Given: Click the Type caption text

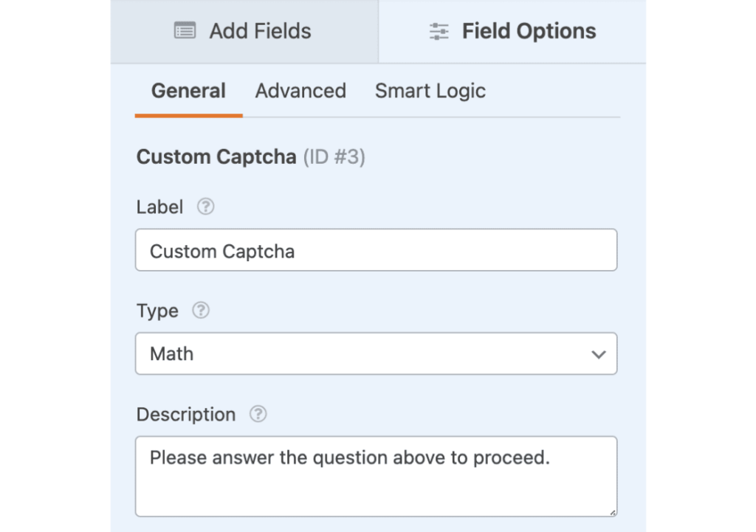Looking at the screenshot, I should [157, 311].
